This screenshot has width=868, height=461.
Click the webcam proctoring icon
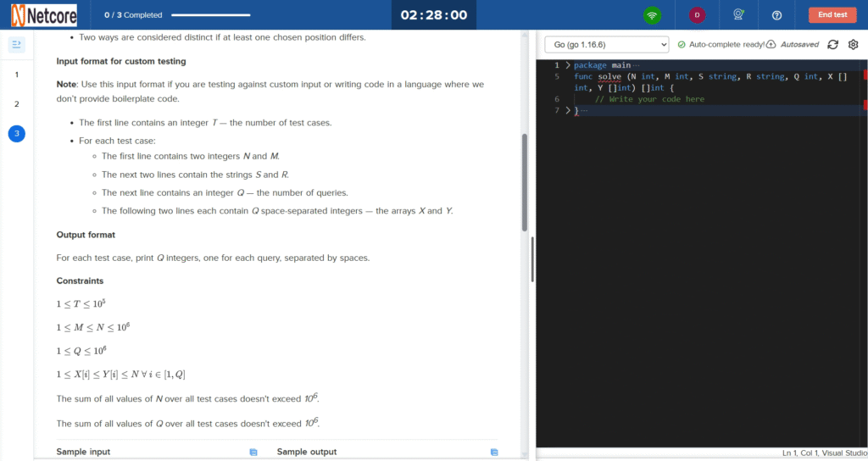pos(738,15)
